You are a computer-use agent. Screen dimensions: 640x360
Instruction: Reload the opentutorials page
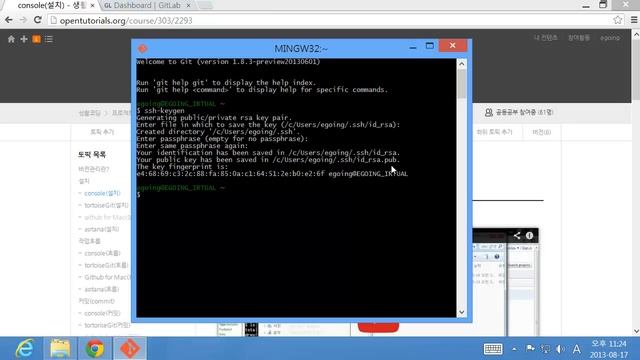click(38, 20)
